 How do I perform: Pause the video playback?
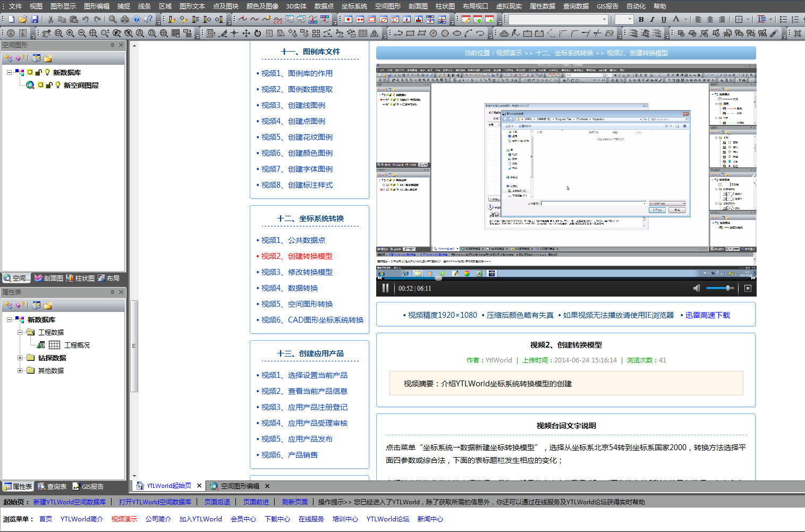[x=386, y=288]
